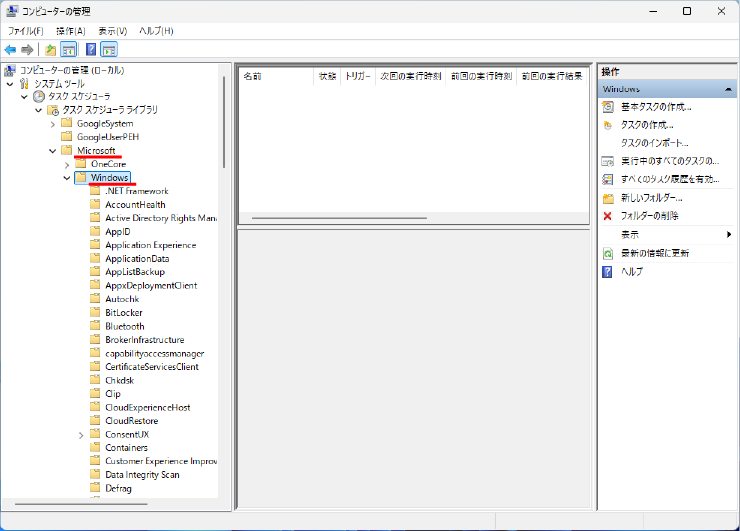Viewport: 740px width, 531px height.
Task: Click the ヘルプ icon in actions pane
Action: tap(607, 272)
